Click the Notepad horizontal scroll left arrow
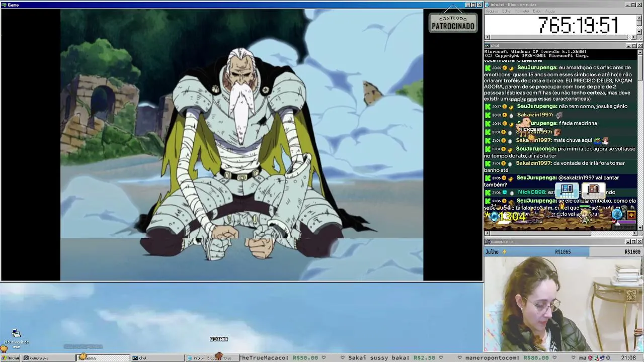The image size is (644, 362). [487, 37]
